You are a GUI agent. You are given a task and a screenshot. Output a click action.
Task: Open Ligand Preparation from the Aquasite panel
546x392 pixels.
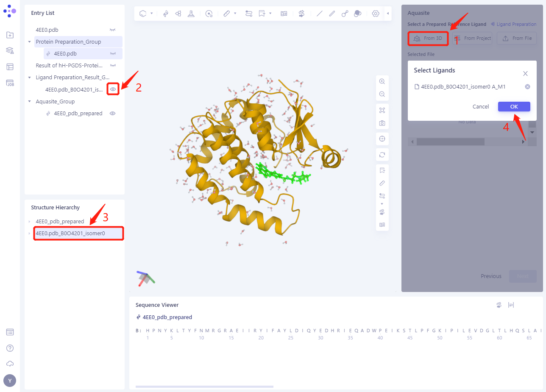click(513, 24)
